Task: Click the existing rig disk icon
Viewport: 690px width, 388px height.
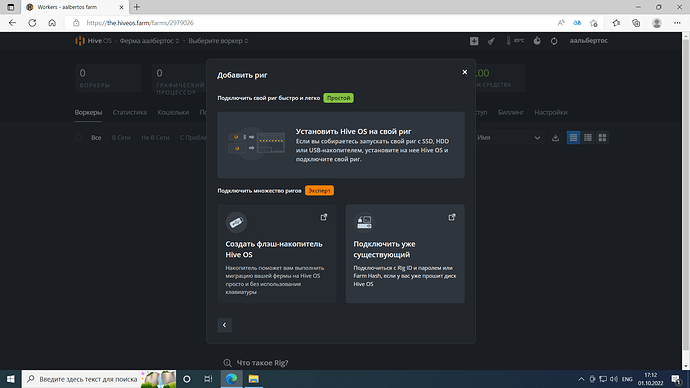Action: [x=364, y=222]
